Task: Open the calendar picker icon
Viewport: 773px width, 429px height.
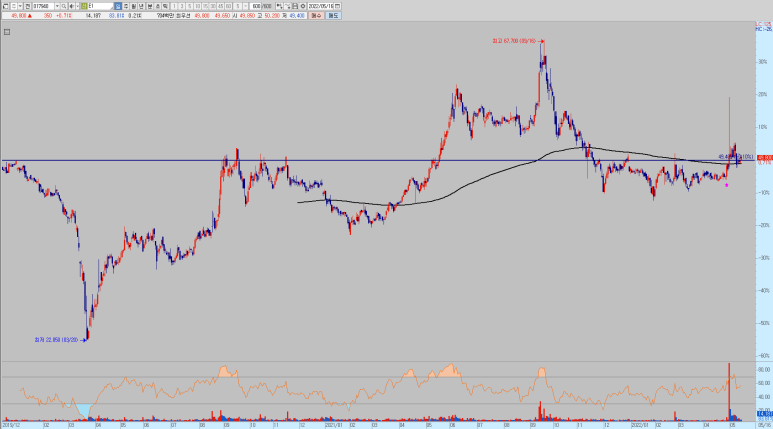Action: click(337, 6)
